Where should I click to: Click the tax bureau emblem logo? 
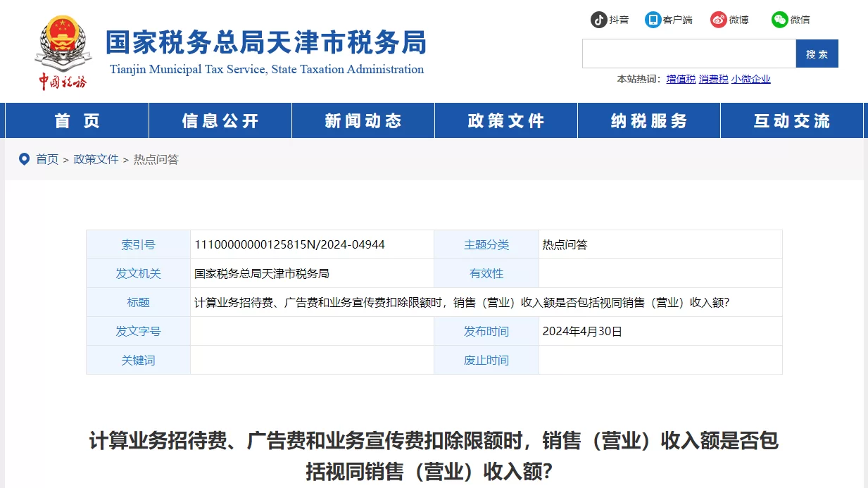pos(63,54)
